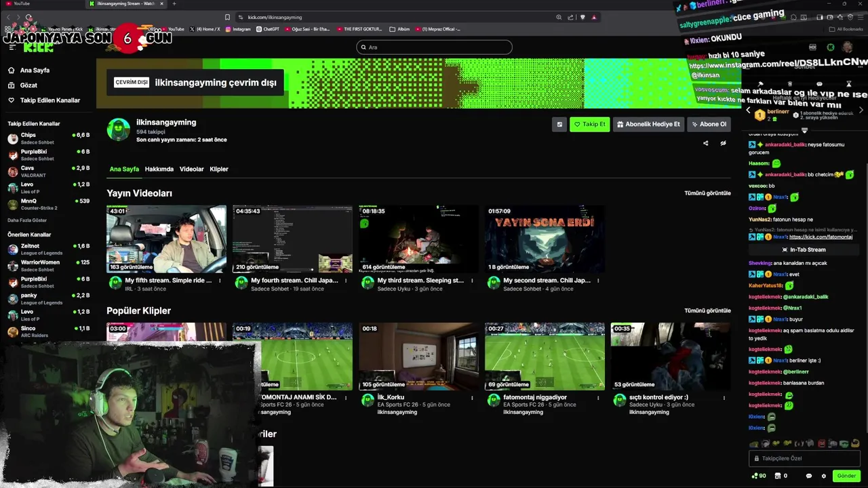Click Tümünü görüntüle for Popüler Klipler

tap(707, 310)
